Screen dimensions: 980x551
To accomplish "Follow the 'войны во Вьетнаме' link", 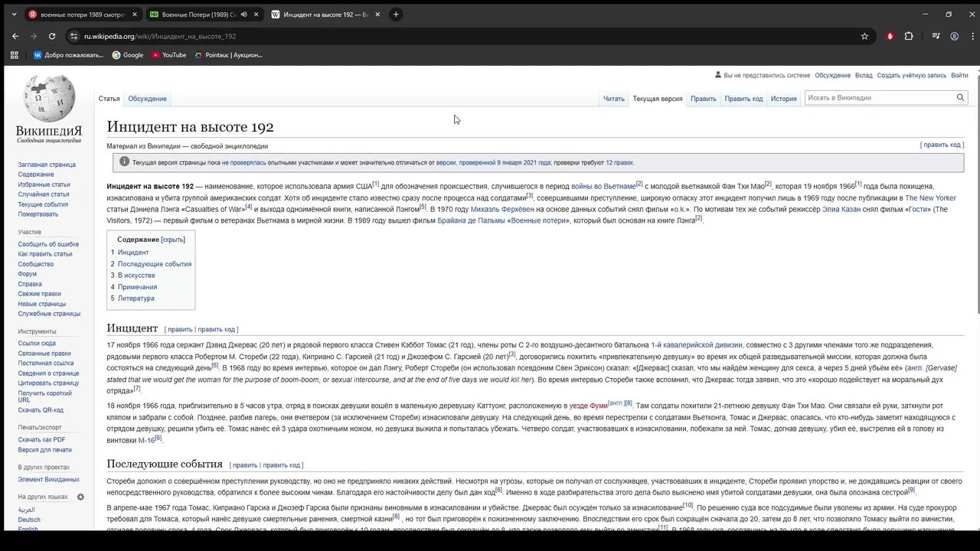I will (603, 187).
